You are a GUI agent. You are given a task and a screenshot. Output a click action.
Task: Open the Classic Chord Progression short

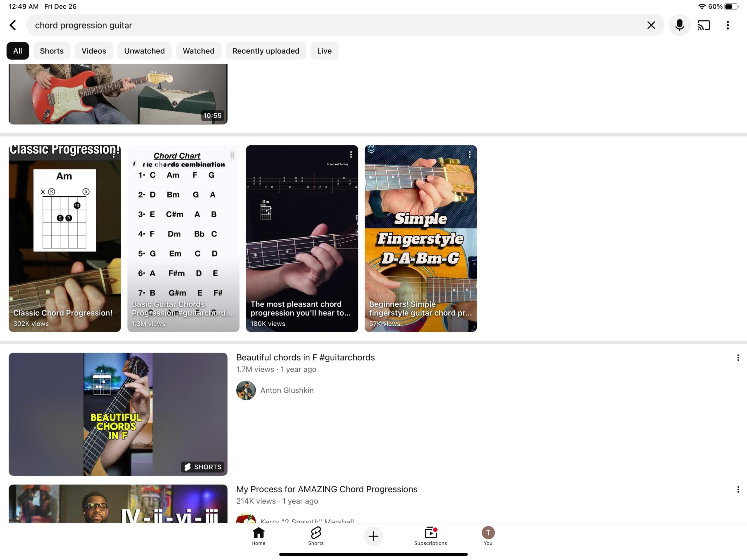[x=65, y=239]
